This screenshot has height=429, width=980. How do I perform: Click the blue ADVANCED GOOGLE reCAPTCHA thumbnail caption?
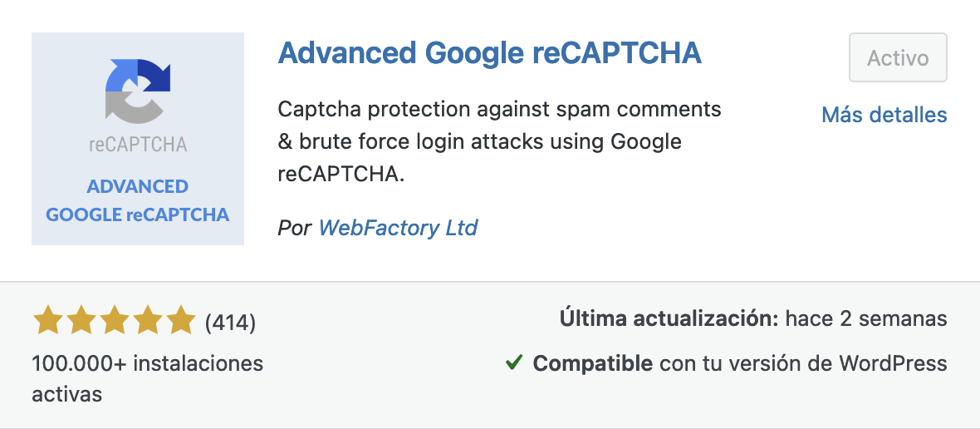pyautogui.click(x=138, y=200)
